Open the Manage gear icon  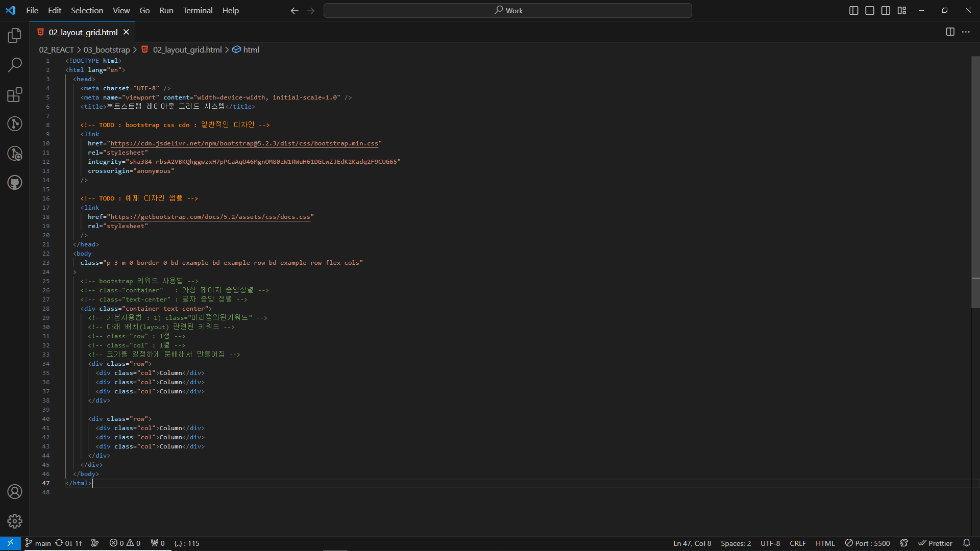point(15,521)
